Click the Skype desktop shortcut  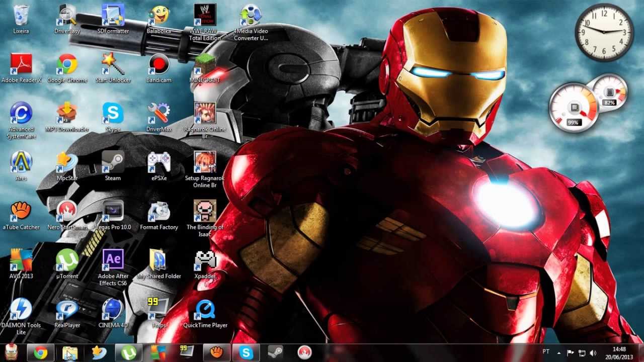click(113, 118)
